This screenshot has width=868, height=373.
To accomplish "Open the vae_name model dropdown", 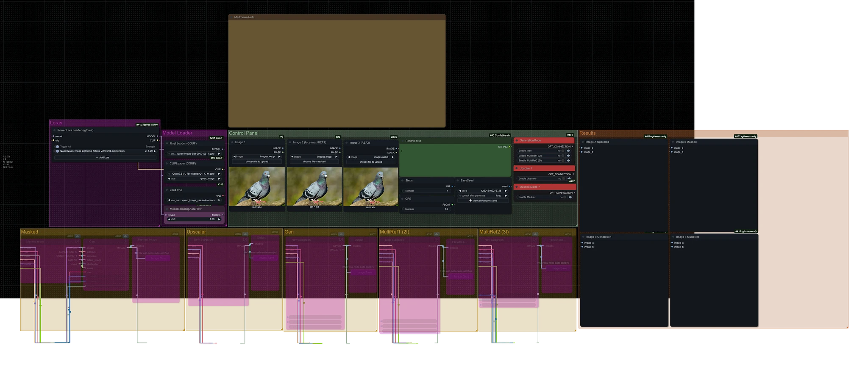I will [195, 200].
